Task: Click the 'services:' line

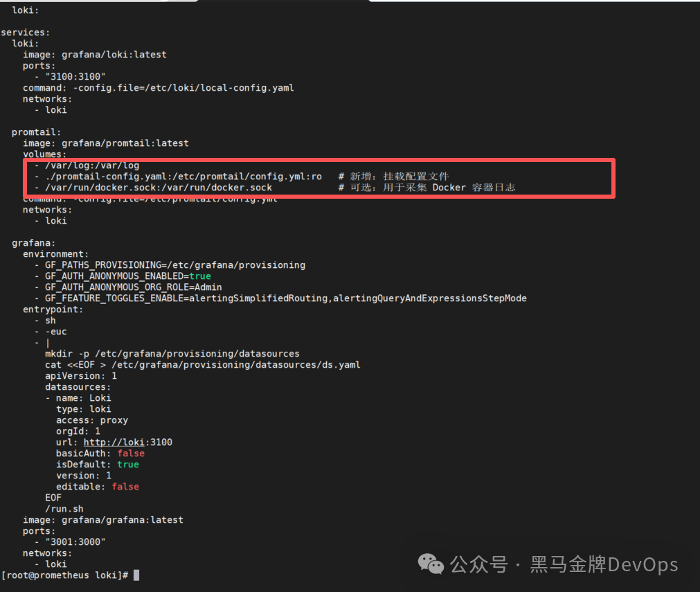Action: 26,32
